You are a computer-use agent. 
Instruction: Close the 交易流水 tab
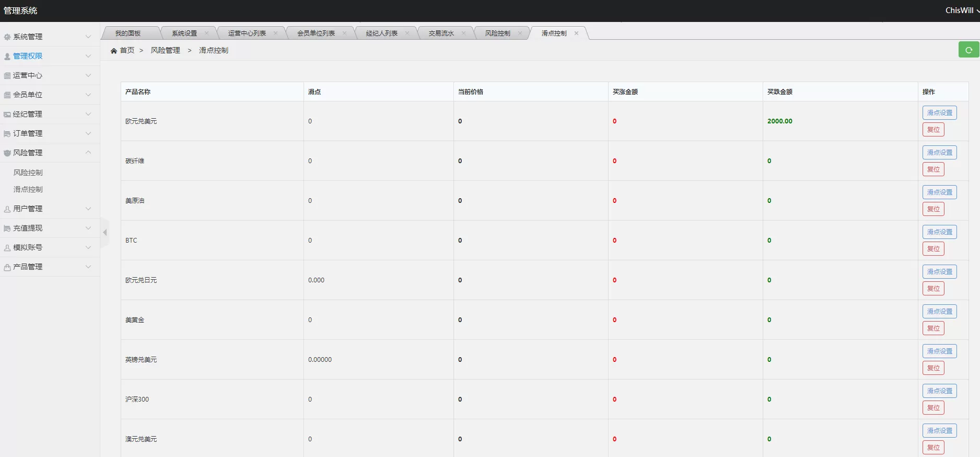[463, 33]
